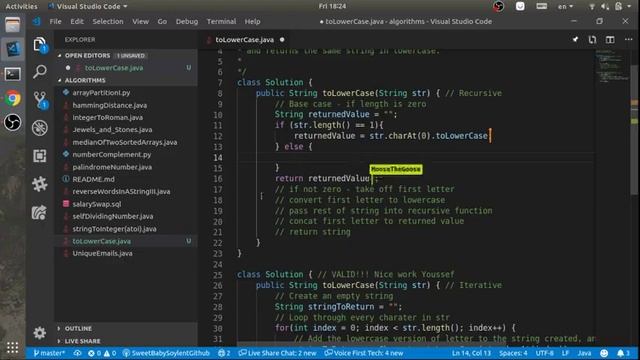Open the en input language dropdown
This screenshot has width=640, height=360.
coord(565,7)
